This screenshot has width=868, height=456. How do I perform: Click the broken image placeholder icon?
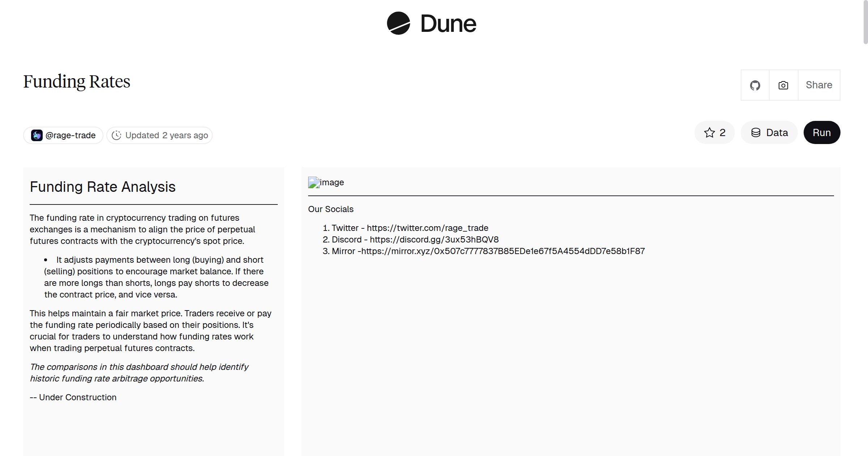(x=314, y=182)
